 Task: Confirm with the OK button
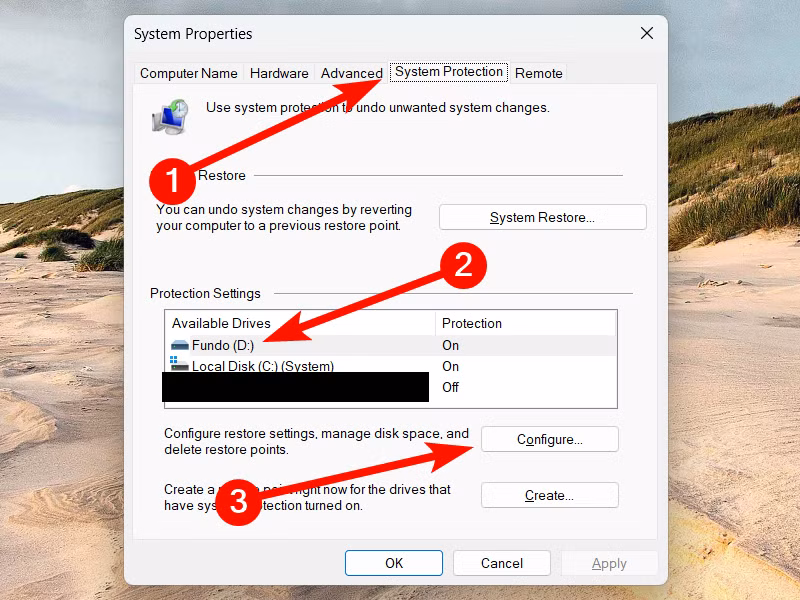point(394,563)
